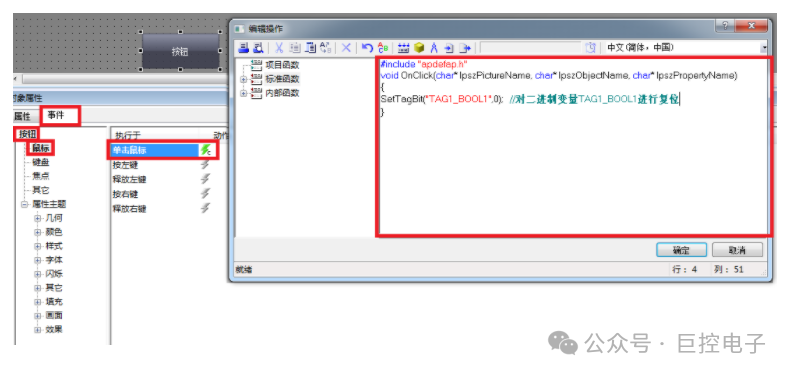Click the blue X delete icon
Viewport: 791px width, 375px height.
pos(346,48)
